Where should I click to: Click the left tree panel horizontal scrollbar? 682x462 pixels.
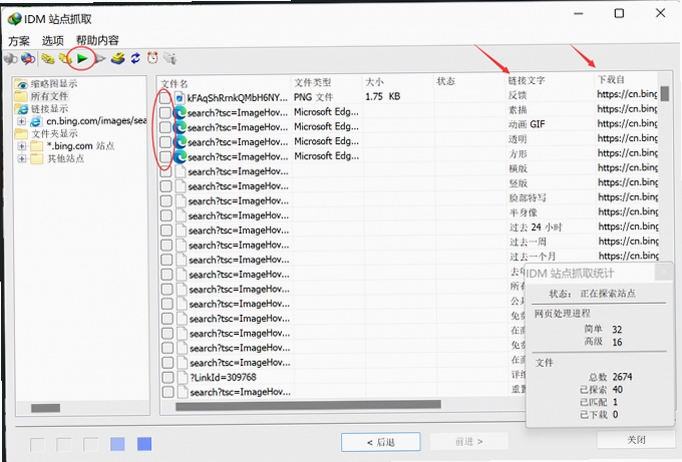(x=45, y=408)
